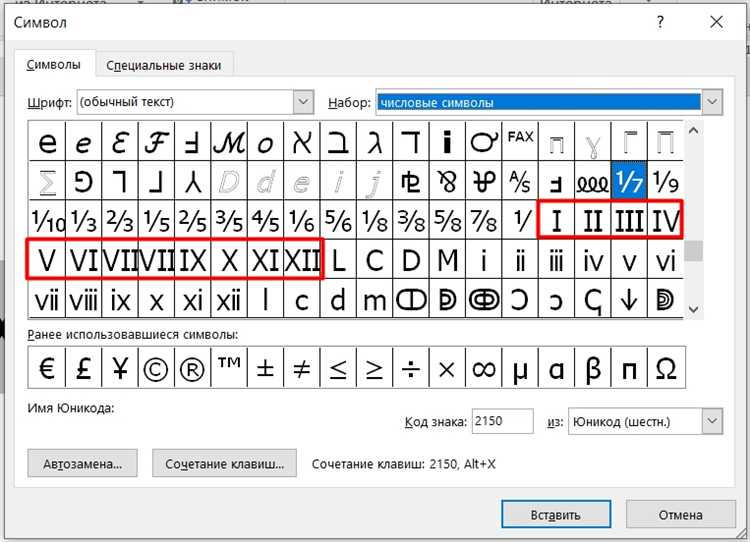Close the Символ dialog
This screenshot has width=750, height=542.
(x=717, y=22)
